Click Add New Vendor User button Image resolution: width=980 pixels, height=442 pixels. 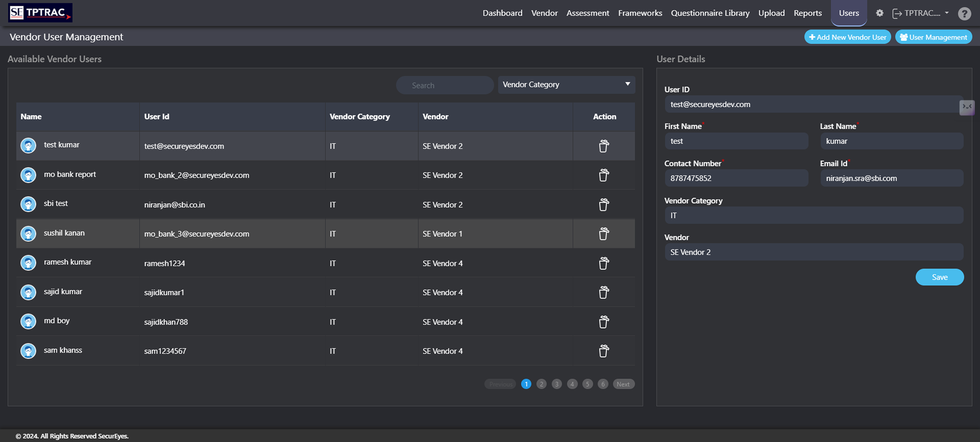click(847, 37)
